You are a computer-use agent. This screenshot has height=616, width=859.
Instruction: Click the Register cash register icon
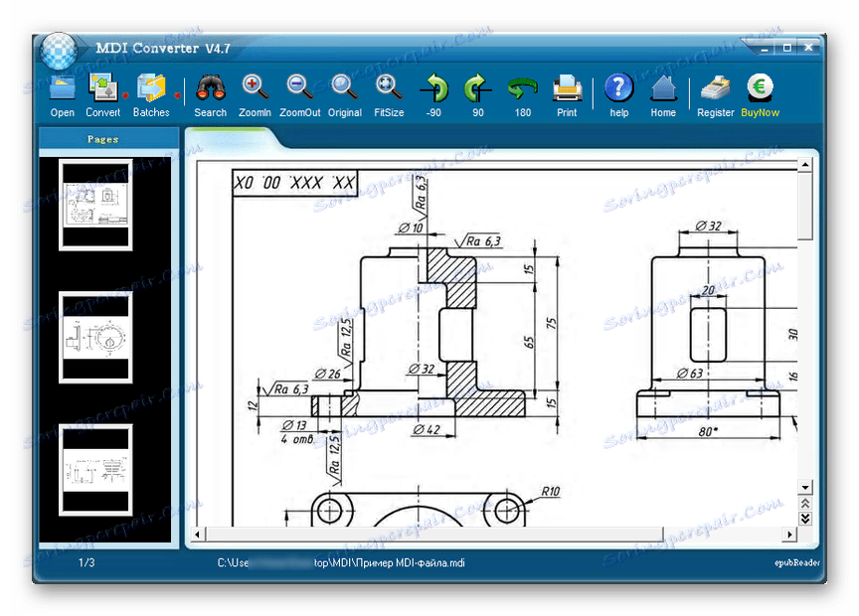coord(716,88)
